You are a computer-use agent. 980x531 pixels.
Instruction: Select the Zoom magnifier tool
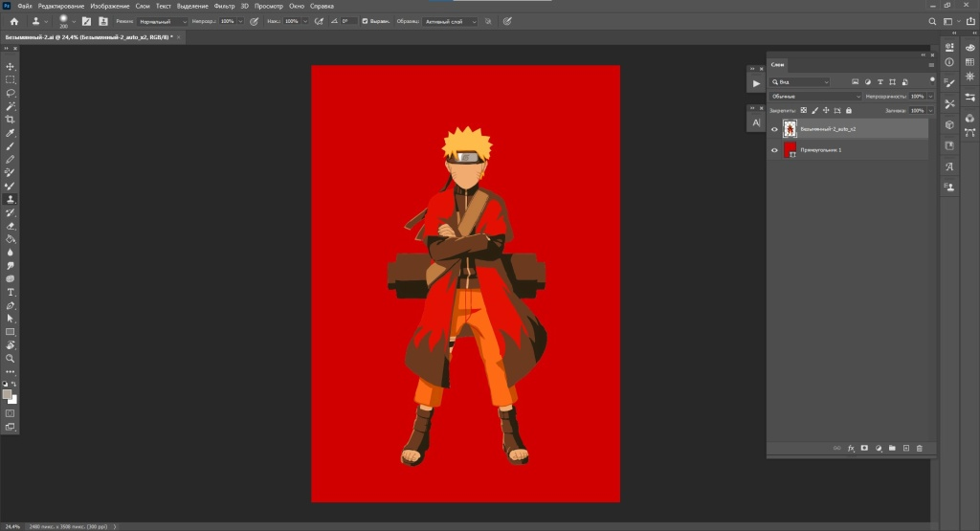(10, 359)
